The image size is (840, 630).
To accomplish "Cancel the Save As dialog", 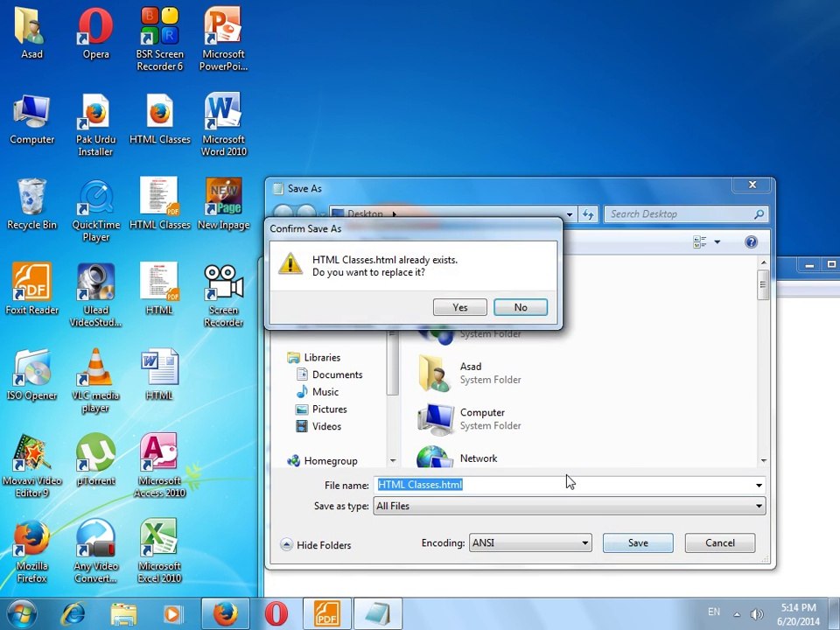I will click(x=719, y=542).
